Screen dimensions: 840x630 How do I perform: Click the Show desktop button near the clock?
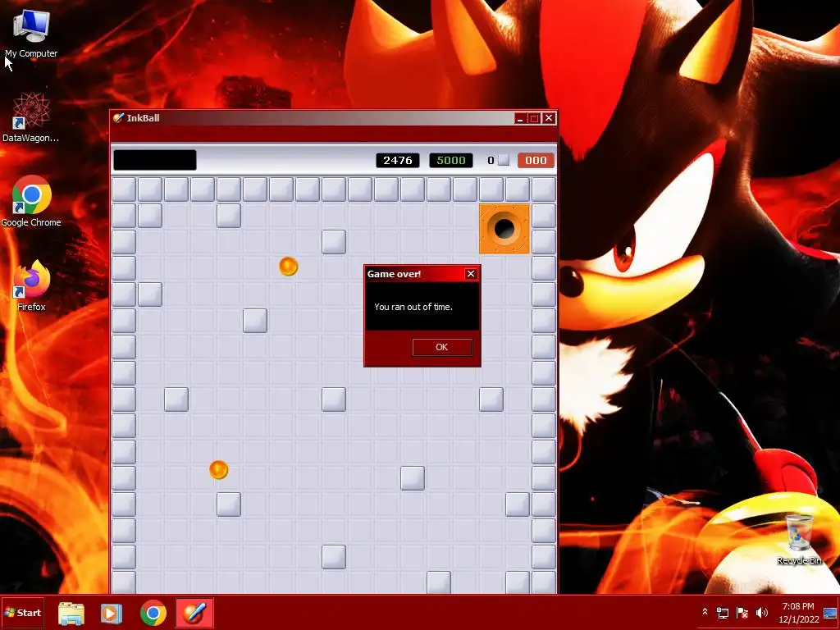pyautogui.click(x=831, y=612)
